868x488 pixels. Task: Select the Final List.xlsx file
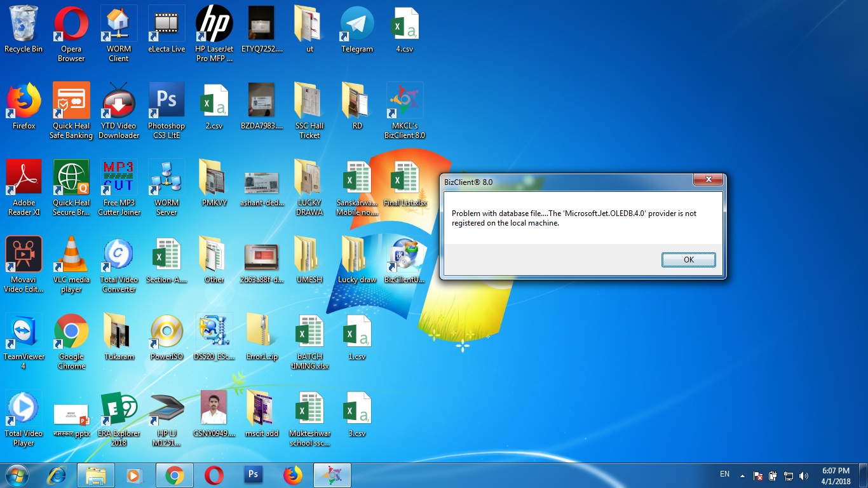pos(405,184)
